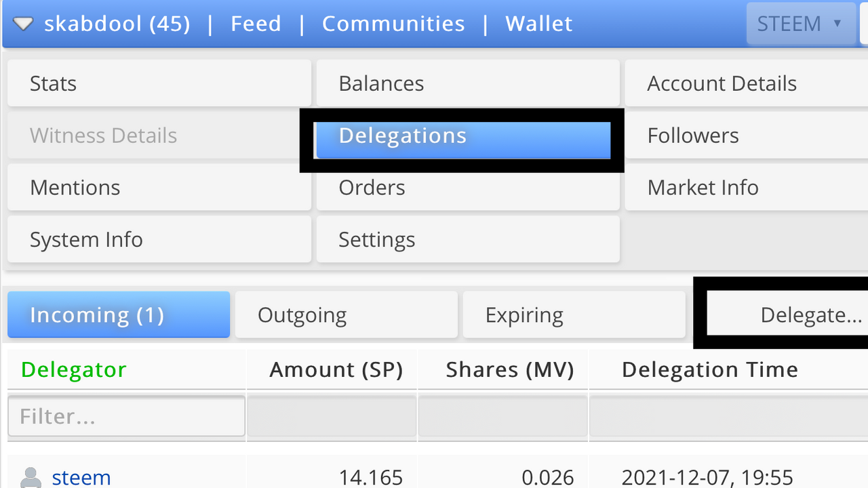The width and height of the screenshot is (868, 488).
Task: Open the Witness Details section
Action: [x=159, y=136]
